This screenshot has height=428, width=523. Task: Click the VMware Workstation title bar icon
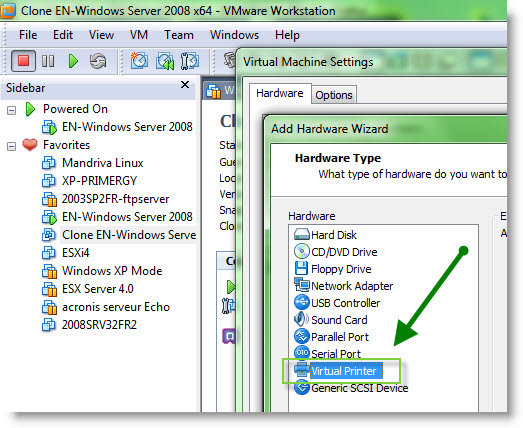(x=7, y=11)
